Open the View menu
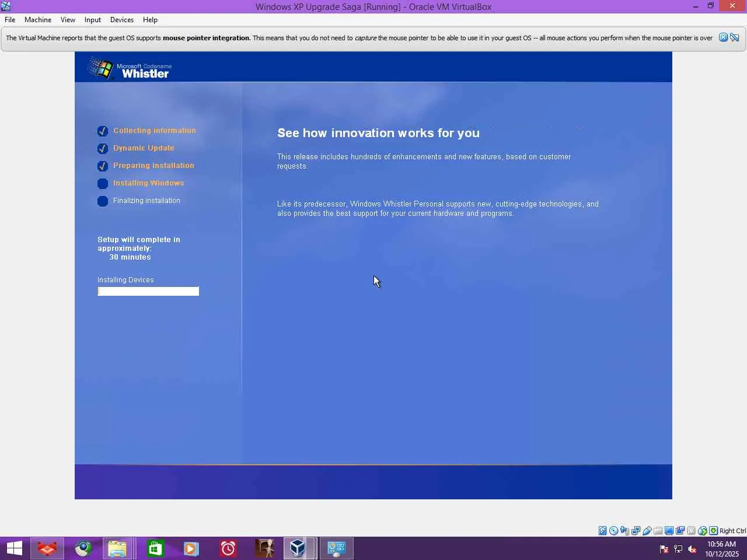This screenshot has height=560, width=747. pyautogui.click(x=68, y=20)
